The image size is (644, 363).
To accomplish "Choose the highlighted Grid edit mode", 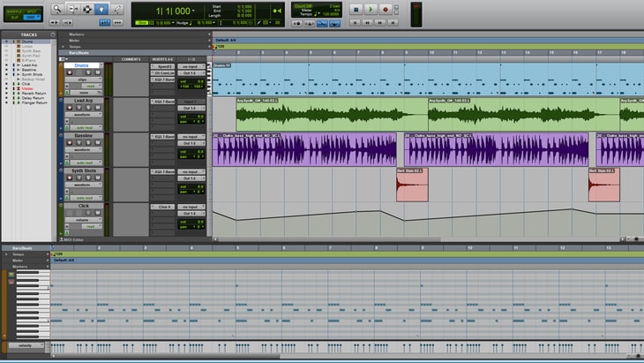I will coord(32,18).
